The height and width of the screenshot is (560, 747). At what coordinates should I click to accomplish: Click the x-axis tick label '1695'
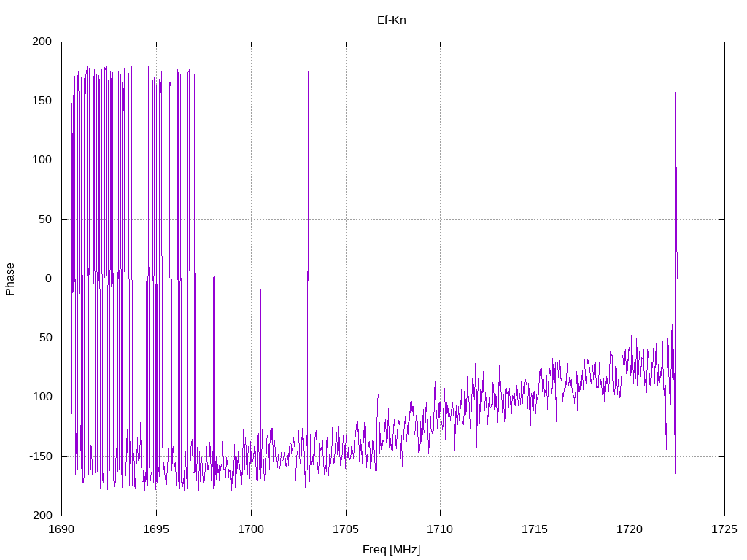coord(156,529)
